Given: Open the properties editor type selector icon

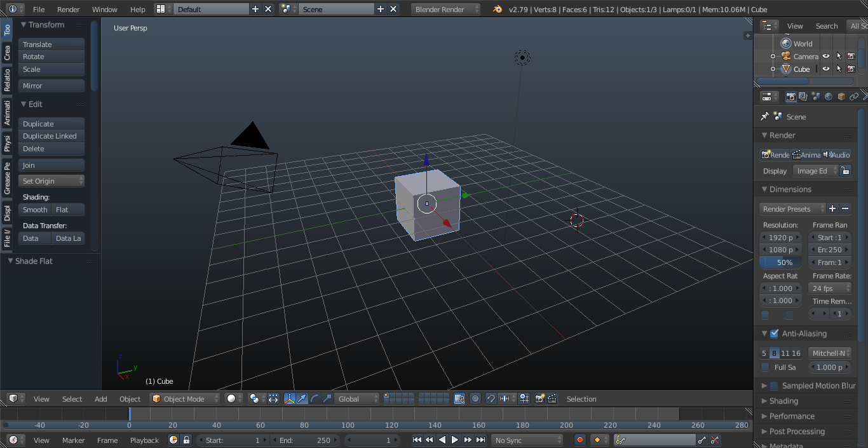Looking at the screenshot, I should click(x=770, y=97).
